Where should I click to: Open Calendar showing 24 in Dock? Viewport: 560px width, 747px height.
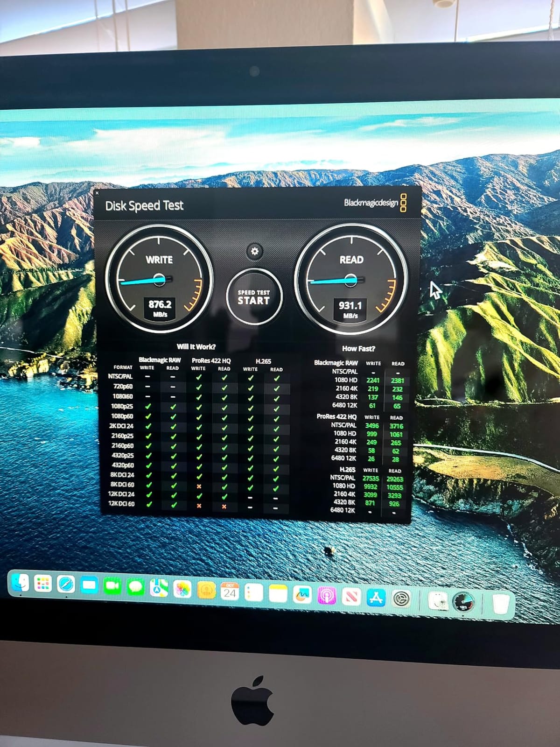[x=230, y=592]
